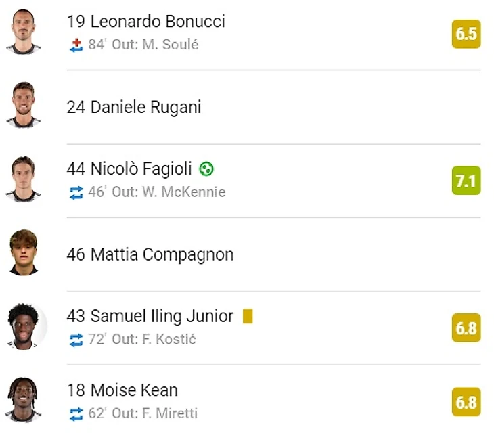
Task: Go to 46 Mattia Compagnon's profile
Action: [x=150, y=254]
